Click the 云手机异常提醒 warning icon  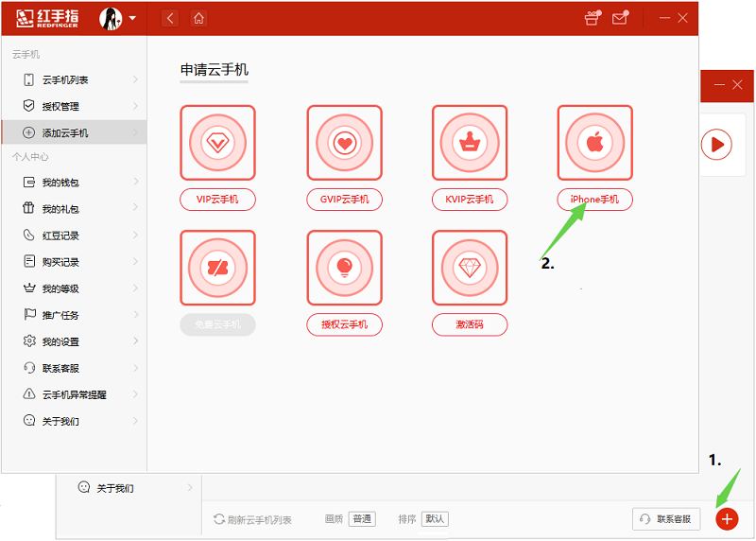(x=29, y=393)
